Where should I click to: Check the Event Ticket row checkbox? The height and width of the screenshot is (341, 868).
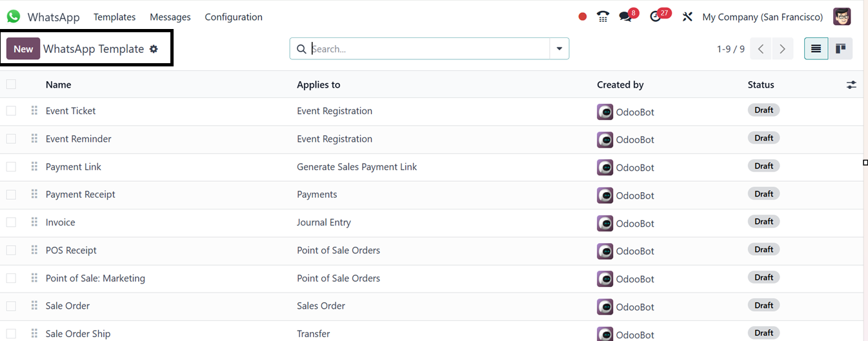tap(11, 111)
